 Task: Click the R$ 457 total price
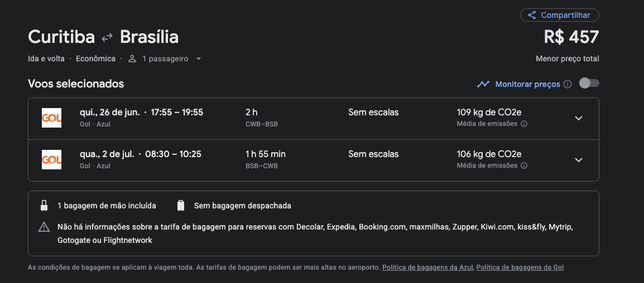(x=571, y=37)
